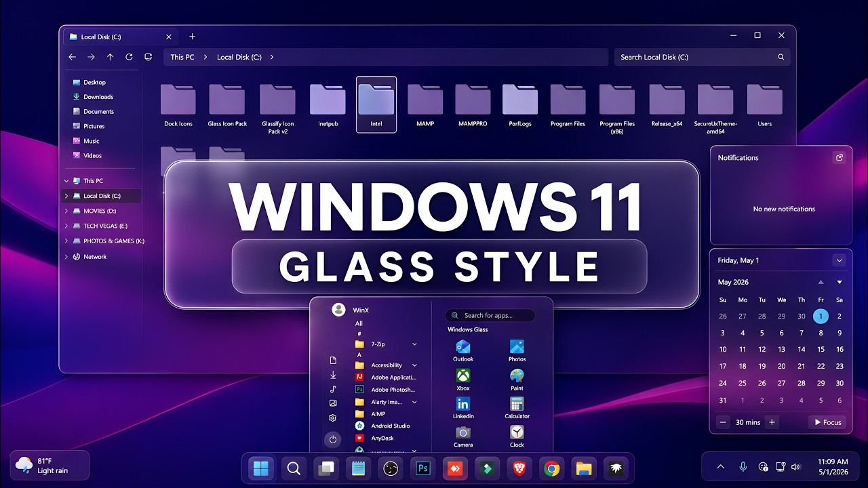This screenshot has height=488, width=868.
Task: Launch Brave browser from taskbar
Action: 519,468
